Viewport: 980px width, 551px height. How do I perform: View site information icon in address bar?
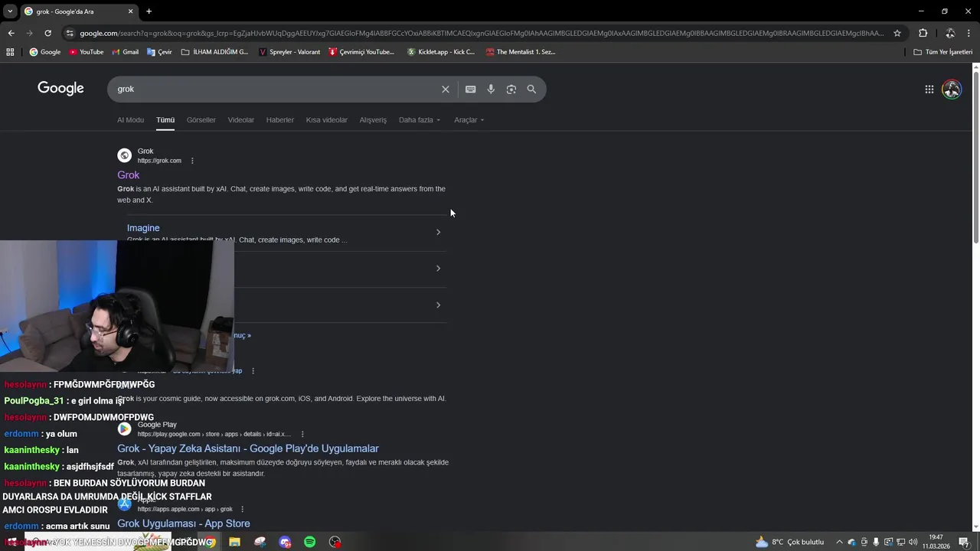(x=70, y=33)
